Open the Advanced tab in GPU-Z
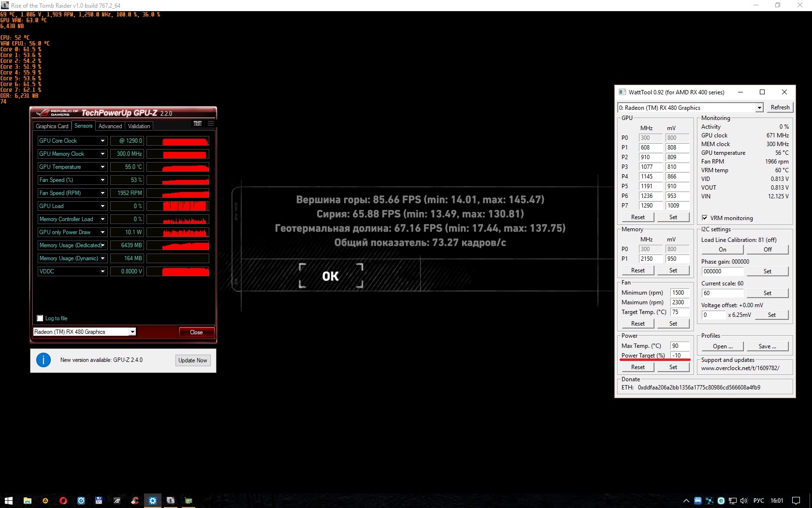Viewport: 812px width, 508px height. (x=110, y=126)
